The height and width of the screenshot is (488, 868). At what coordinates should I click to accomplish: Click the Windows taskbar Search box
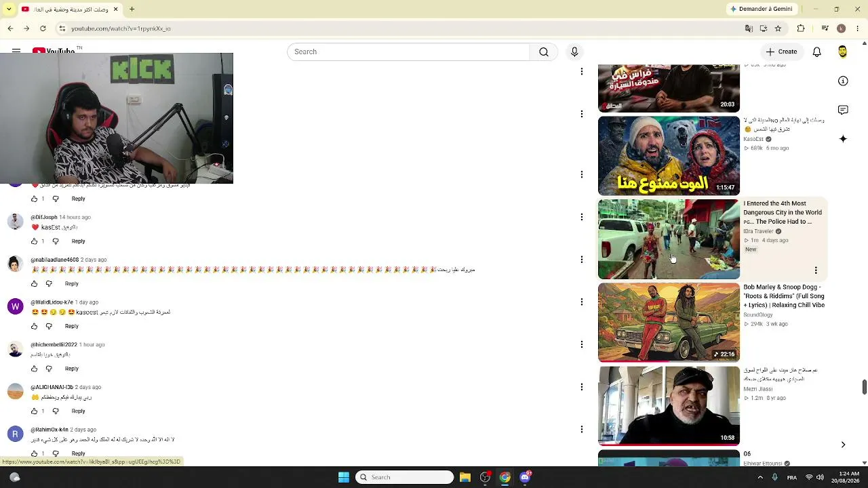(405, 477)
